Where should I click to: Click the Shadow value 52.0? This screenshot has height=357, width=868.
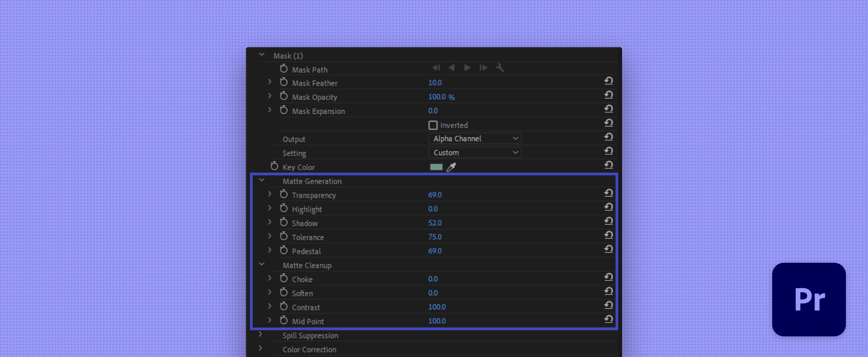tap(435, 223)
